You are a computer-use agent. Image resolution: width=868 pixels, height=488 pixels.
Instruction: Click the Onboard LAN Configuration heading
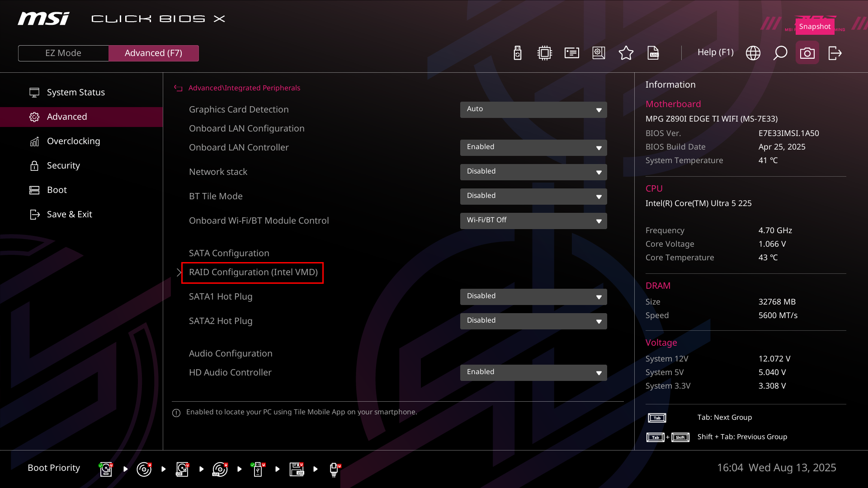[247, 129]
